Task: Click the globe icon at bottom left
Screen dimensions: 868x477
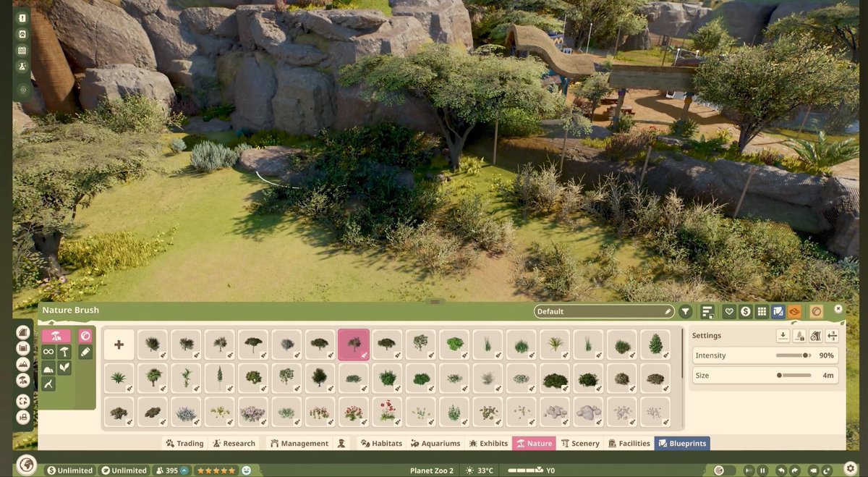Action: [x=27, y=465]
